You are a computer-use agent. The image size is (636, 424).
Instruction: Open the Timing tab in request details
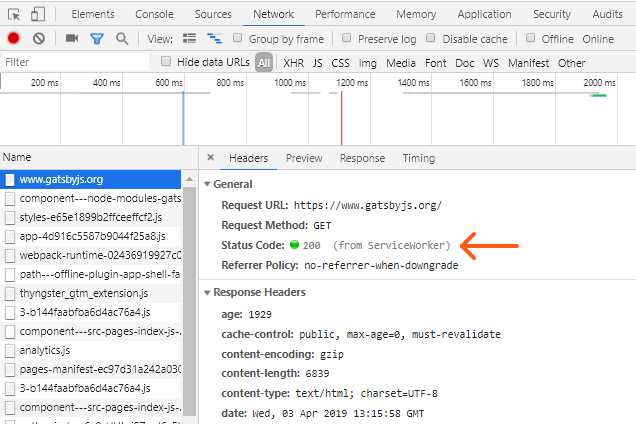click(418, 158)
